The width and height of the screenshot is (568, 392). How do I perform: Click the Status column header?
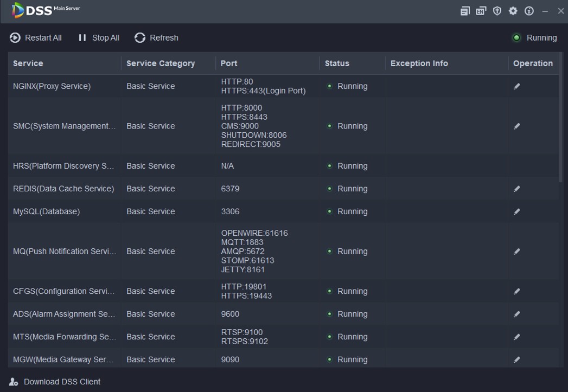tap(337, 63)
